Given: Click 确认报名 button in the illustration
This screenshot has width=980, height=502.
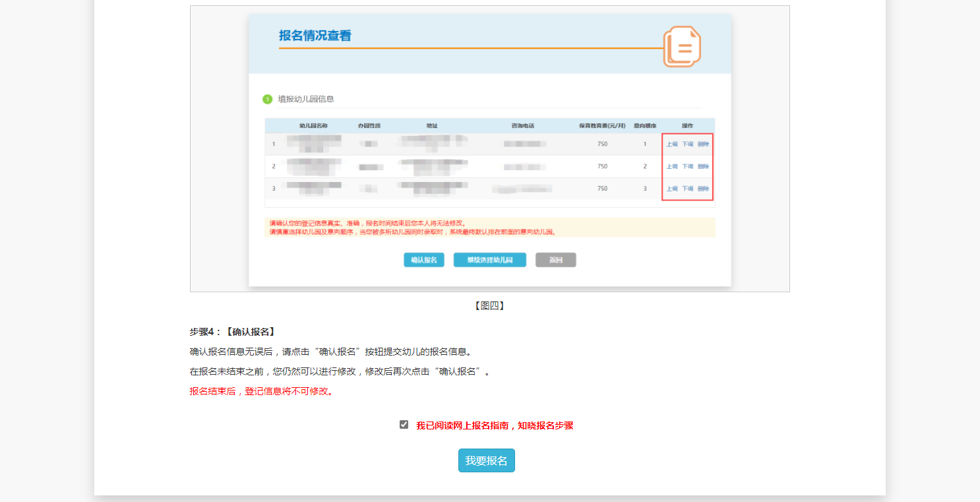Looking at the screenshot, I should (423, 260).
